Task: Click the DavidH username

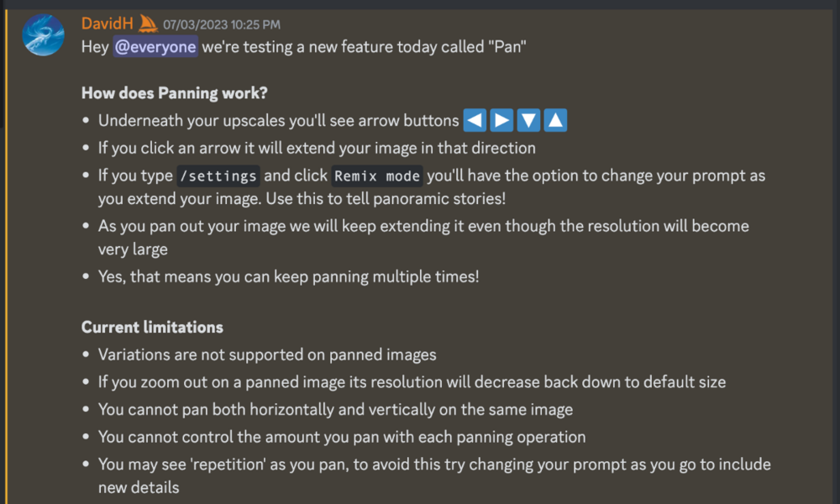Action: (x=107, y=24)
